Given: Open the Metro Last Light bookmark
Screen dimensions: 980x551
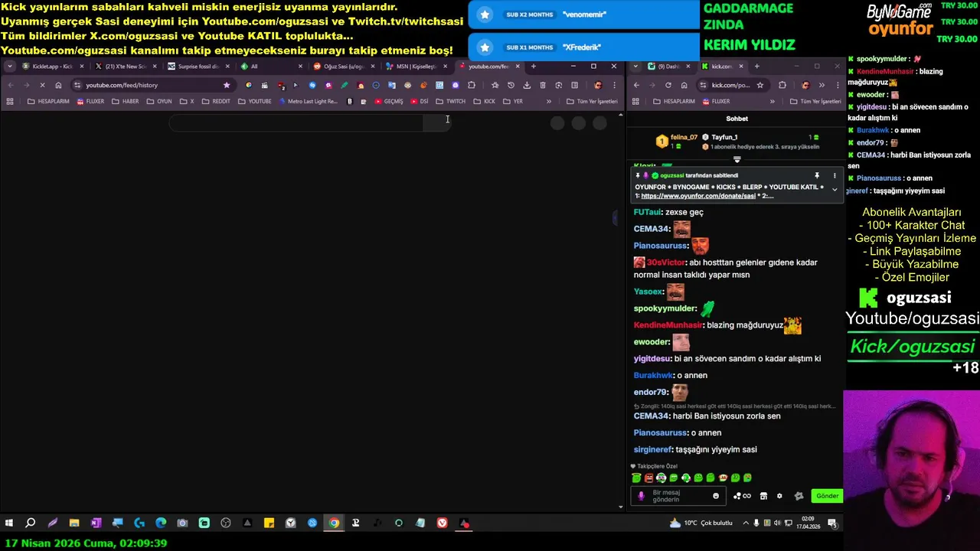Looking at the screenshot, I should [x=309, y=101].
